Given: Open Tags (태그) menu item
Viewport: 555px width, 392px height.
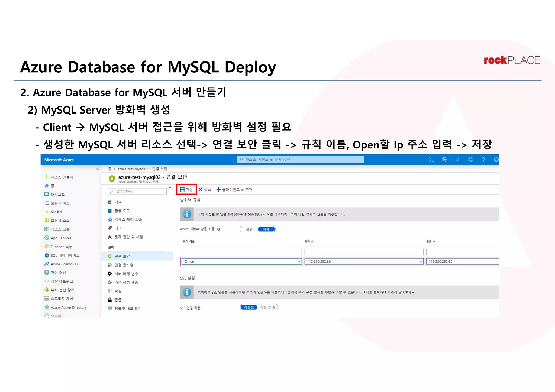Looking at the screenshot, I should [115, 228].
